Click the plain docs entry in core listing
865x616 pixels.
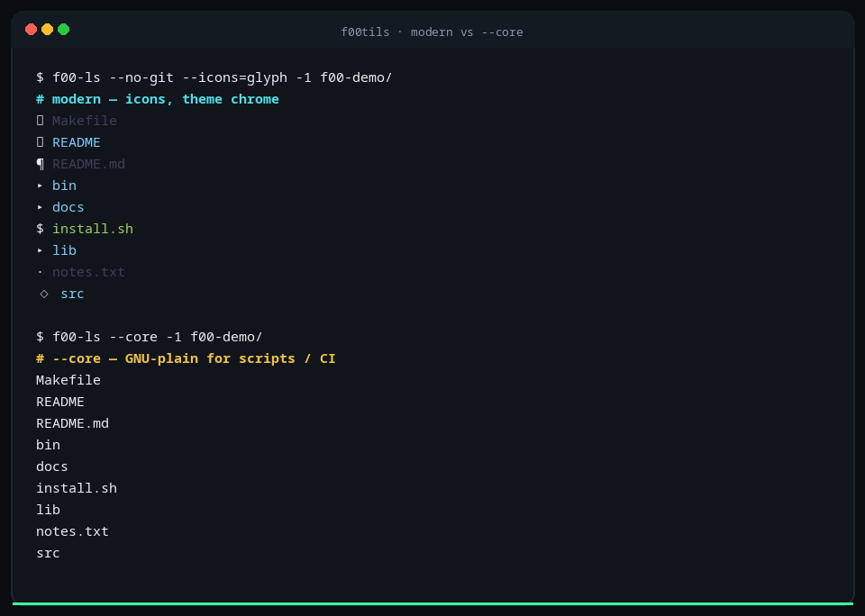pos(52,467)
